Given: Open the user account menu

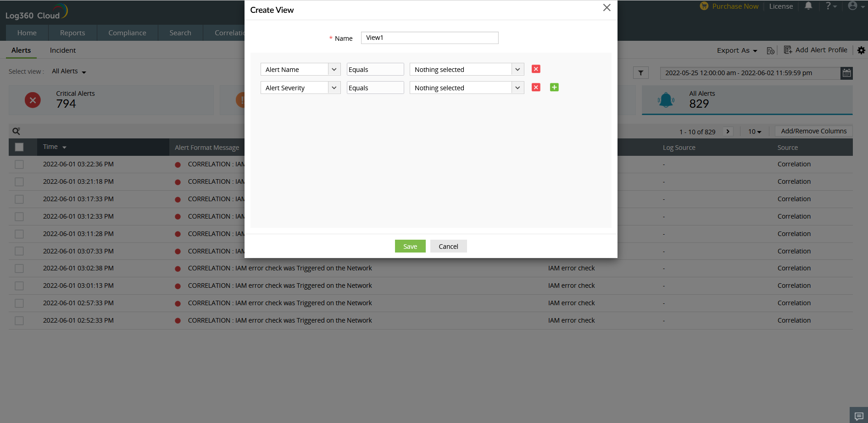Looking at the screenshot, I should [x=856, y=6].
